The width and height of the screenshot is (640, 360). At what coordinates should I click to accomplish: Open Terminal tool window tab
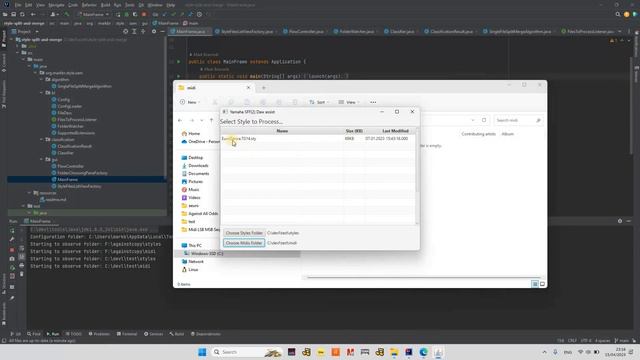127,334
